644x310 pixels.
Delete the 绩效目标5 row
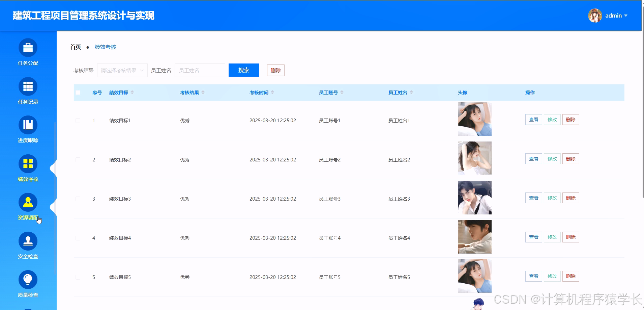pos(571,276)
